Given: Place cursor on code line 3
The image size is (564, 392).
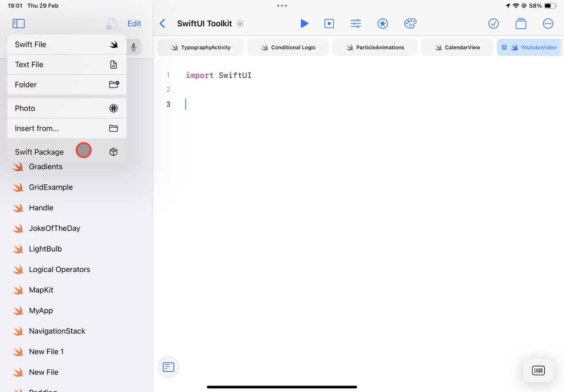Looking at the screenshot, I should click(186, 104).
